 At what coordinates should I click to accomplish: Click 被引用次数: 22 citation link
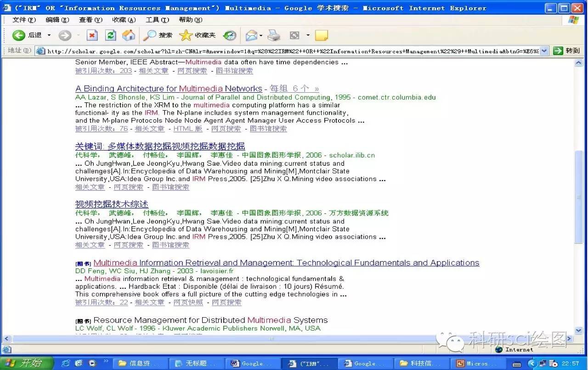(102, 303)
